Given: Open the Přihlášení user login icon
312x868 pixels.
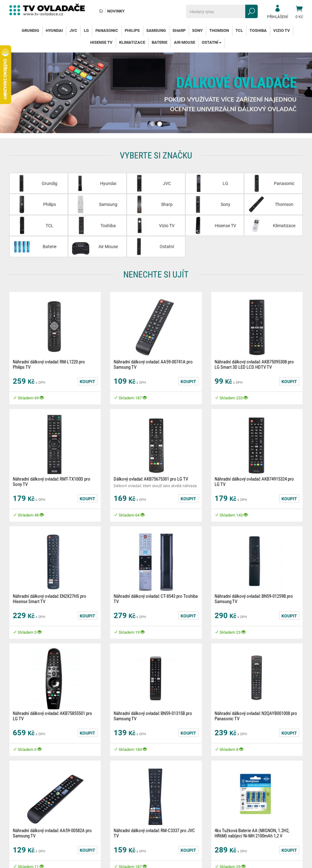Looking at the screenshot, I should click(x=277, y=8).
